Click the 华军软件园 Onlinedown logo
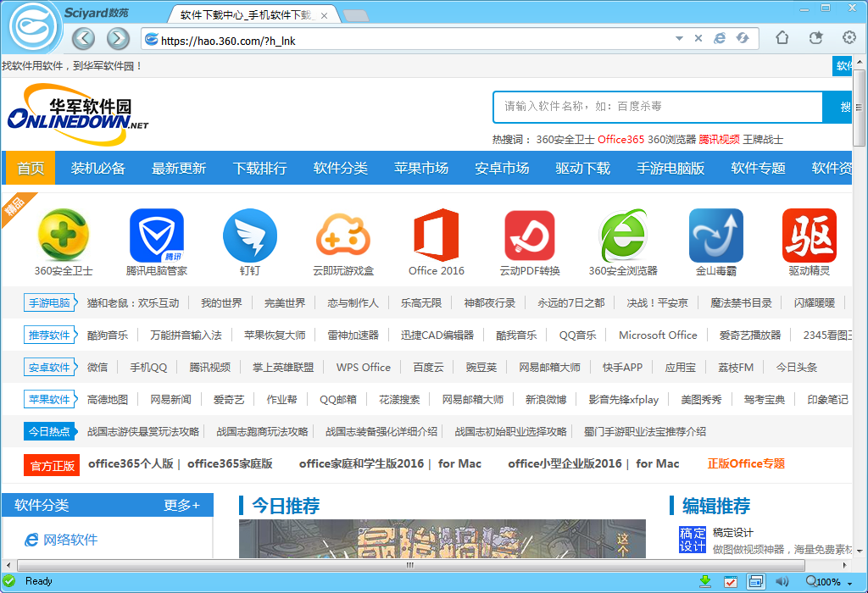Image resolution: width=868 pixels, height=593 pixels. click(x=77, y=114)
